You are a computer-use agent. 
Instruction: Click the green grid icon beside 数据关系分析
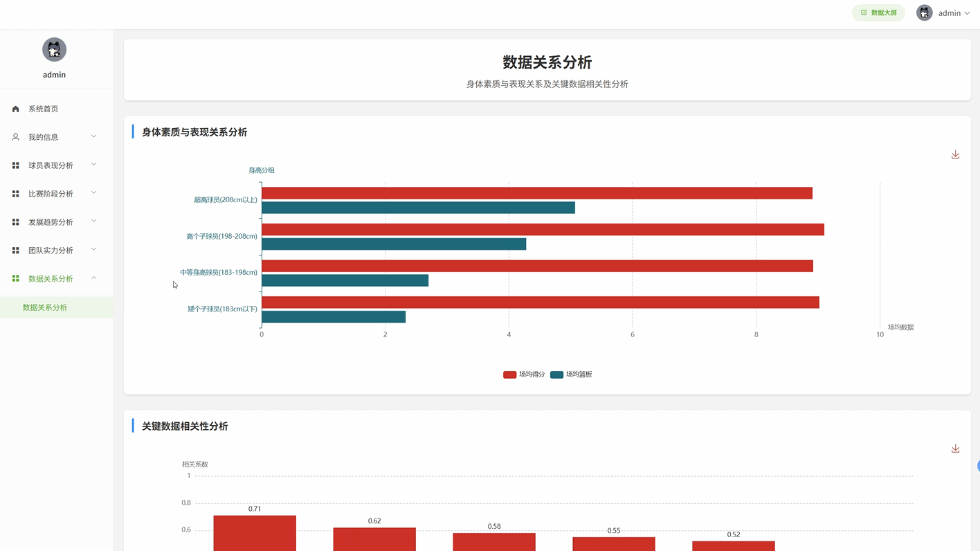15,278
